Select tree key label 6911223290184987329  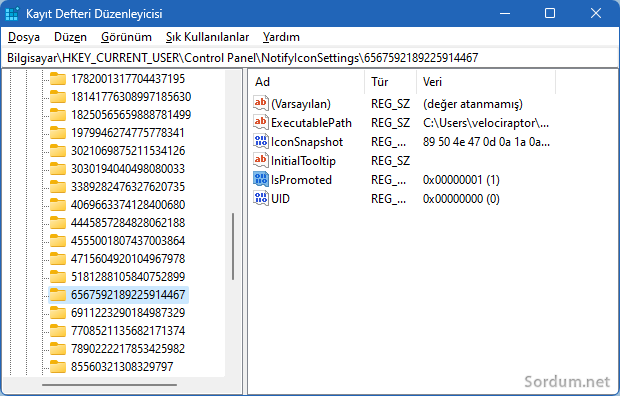(x=128, y=313)
